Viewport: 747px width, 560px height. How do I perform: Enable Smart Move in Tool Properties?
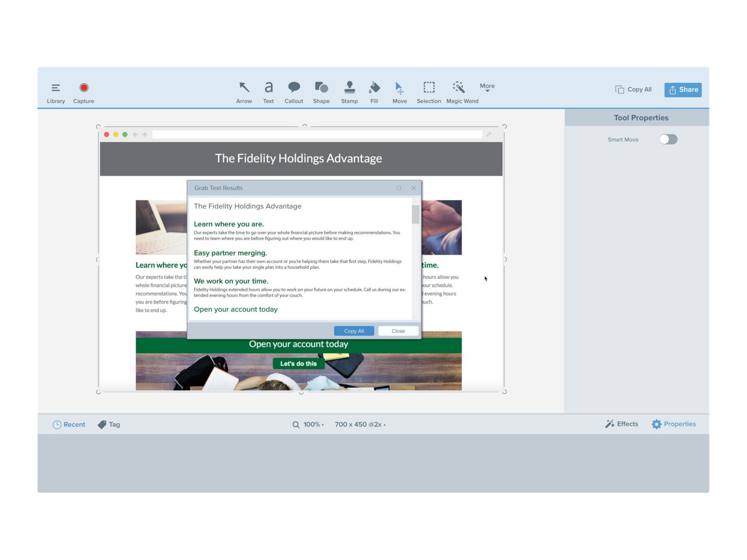[x=668, y=139]
